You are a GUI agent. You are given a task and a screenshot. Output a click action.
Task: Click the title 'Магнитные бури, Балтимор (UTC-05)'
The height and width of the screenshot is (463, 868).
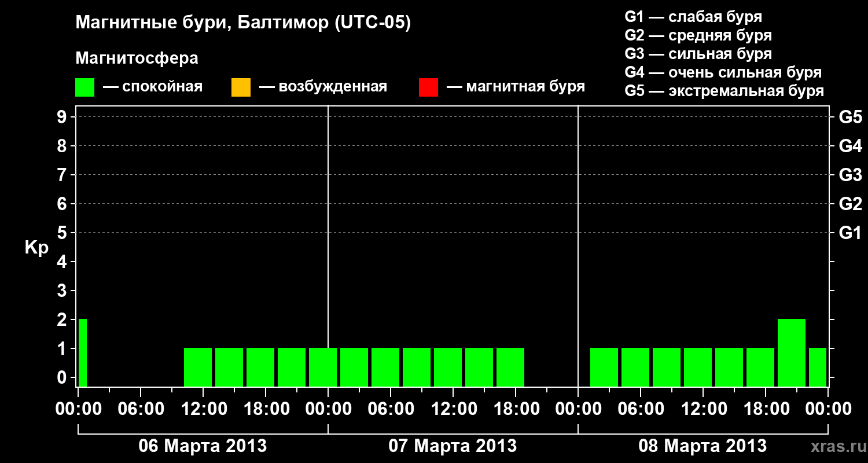pos(243,23)
